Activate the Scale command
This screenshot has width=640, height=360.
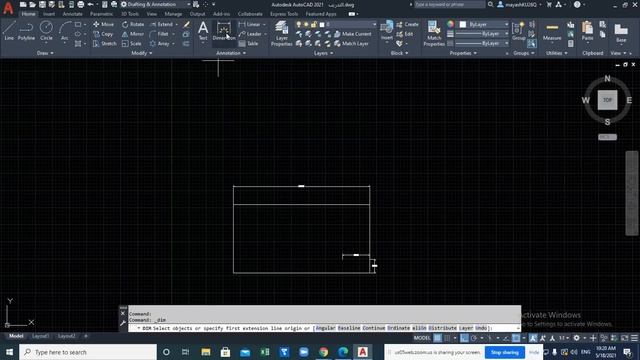pyautogui.click(x=131, y=44)
